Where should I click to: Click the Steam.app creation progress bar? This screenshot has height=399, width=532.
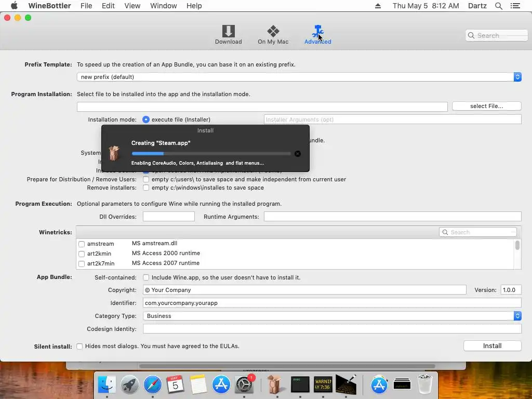click(211, 154)
